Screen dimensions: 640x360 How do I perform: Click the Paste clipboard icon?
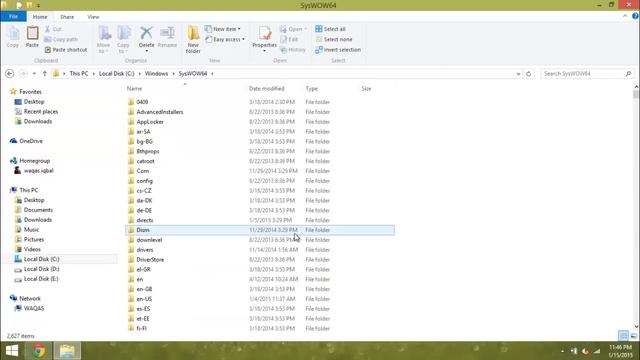[x=32, y=37]
